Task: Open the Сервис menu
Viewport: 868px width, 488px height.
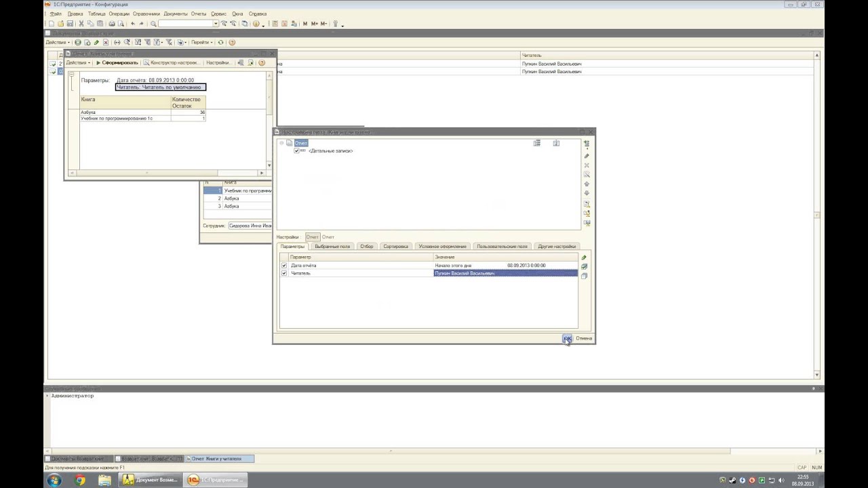Action: (x=218, y=14)
